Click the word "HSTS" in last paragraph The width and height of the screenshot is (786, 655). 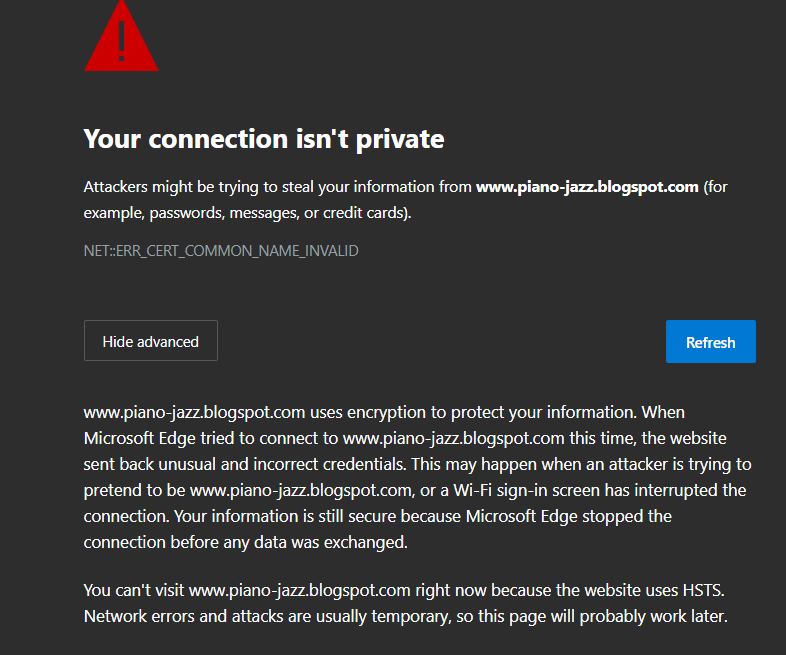pyautogui.click(x=707, y=590)
